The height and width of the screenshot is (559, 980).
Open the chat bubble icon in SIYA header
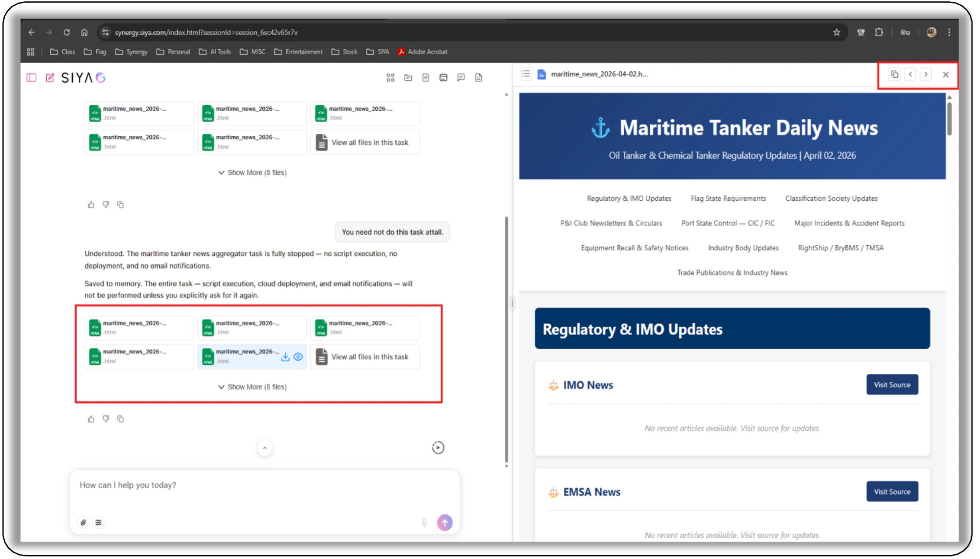(x=461, y=77)
